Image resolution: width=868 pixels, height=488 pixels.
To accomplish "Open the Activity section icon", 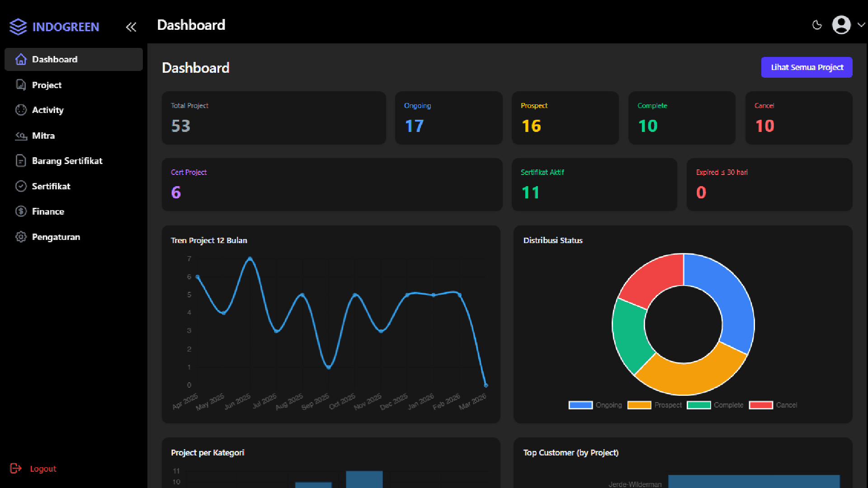I will tap(20, 110).
